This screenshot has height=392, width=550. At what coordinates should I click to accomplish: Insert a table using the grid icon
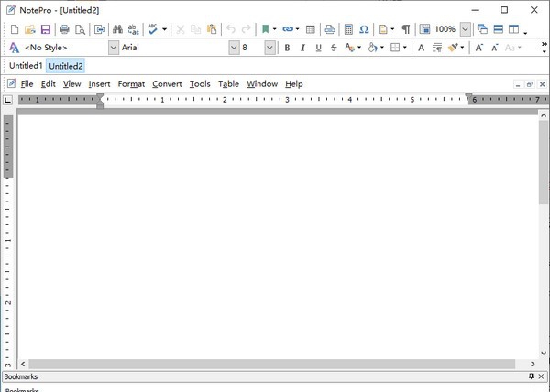tap(311, 29)
